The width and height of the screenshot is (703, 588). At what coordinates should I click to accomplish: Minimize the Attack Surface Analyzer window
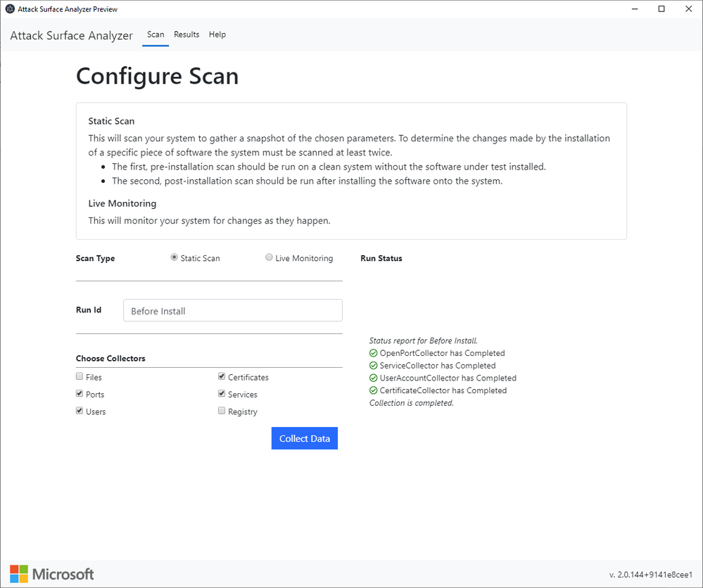[635, 9]
